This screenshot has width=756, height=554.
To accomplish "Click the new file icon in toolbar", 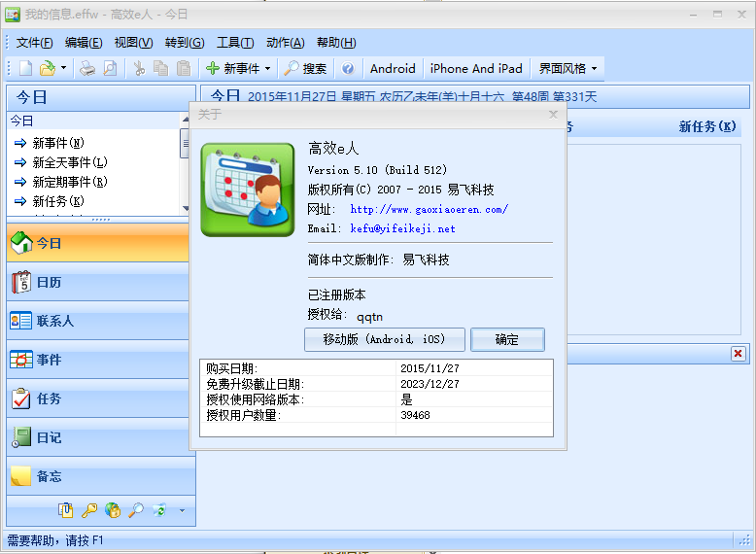I will point(25,68).
